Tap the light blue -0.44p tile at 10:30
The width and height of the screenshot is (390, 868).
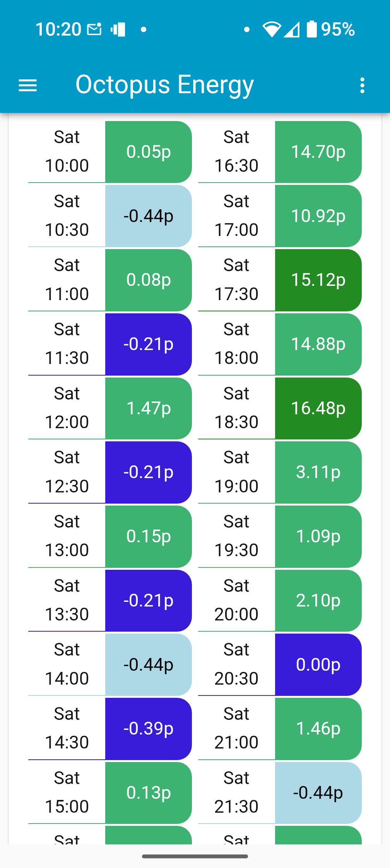(x=148, y=216)
